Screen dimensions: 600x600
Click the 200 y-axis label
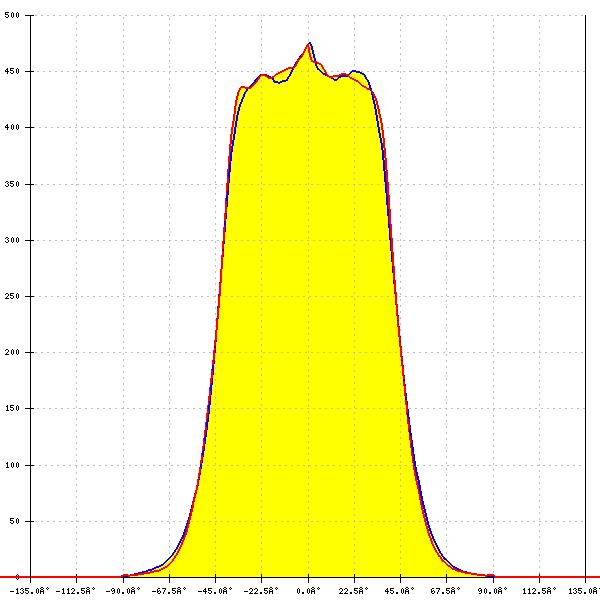(x=11, y=352)
